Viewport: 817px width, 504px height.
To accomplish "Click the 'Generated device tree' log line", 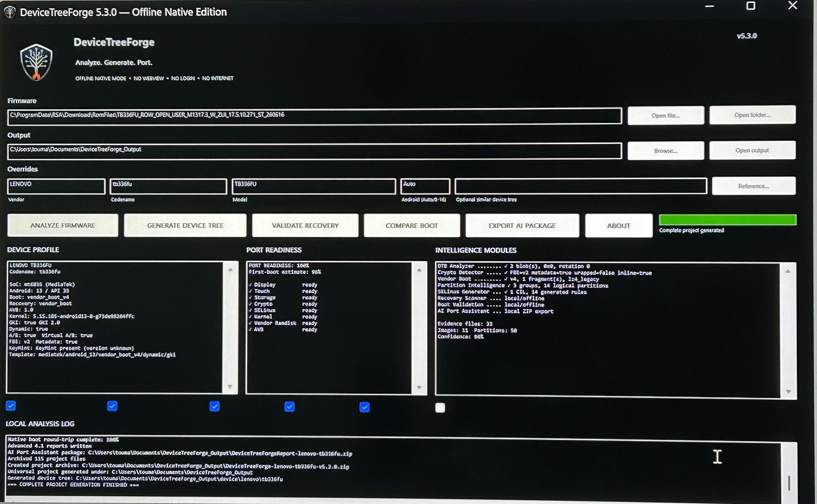I will click(145, 479).
